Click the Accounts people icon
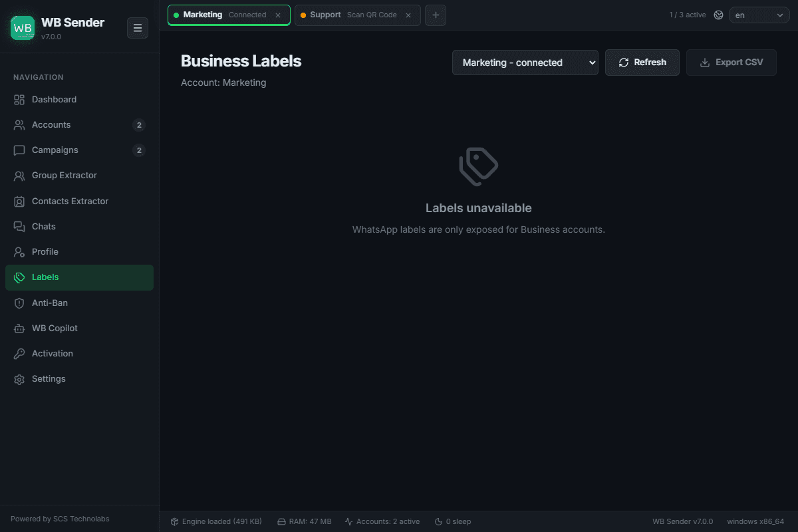 (19, 125)
